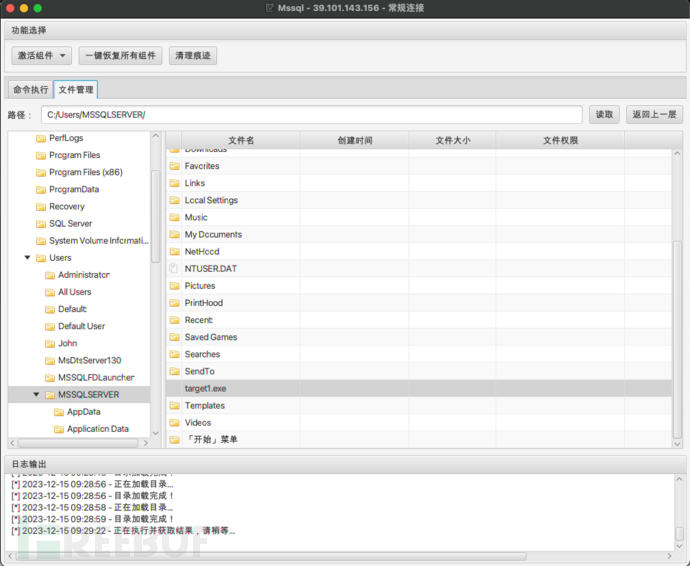Select the 文件管理 tab

[x=76, y=90]
